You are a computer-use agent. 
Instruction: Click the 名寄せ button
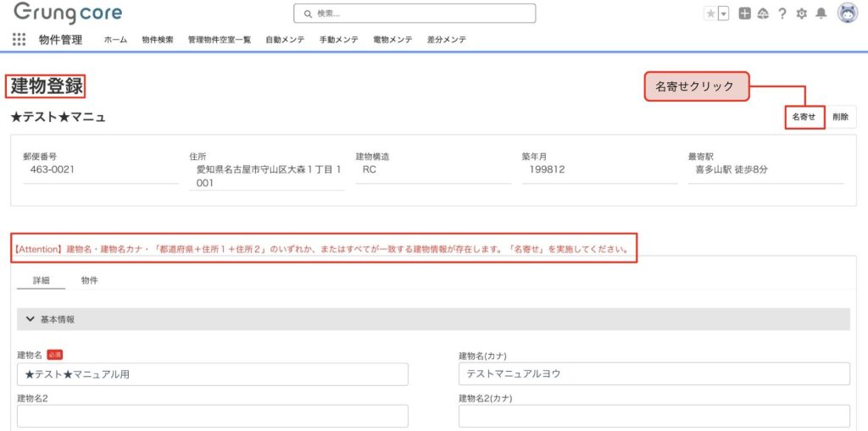804,118
